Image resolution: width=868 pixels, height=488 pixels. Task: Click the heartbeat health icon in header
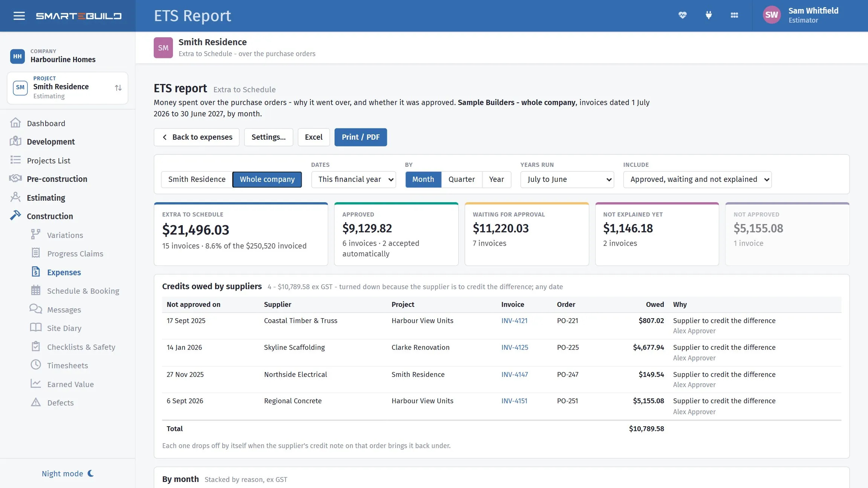[x=682, y=15]
